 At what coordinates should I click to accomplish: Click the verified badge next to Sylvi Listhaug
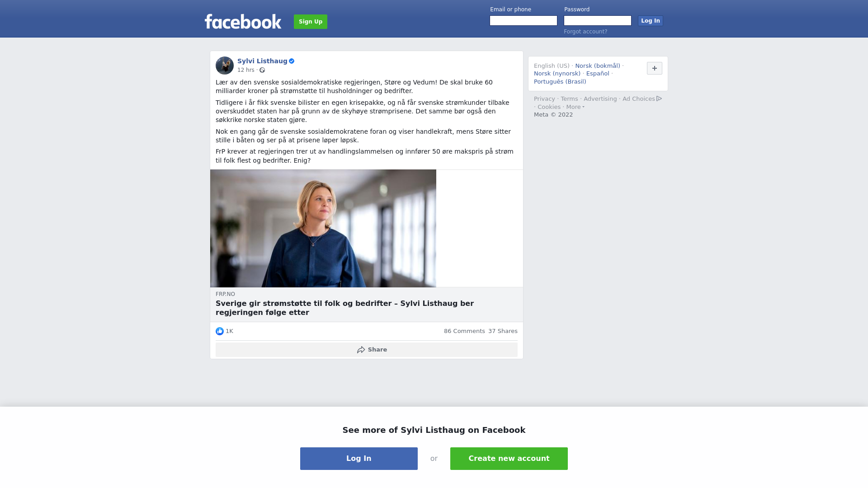point(292,61)
